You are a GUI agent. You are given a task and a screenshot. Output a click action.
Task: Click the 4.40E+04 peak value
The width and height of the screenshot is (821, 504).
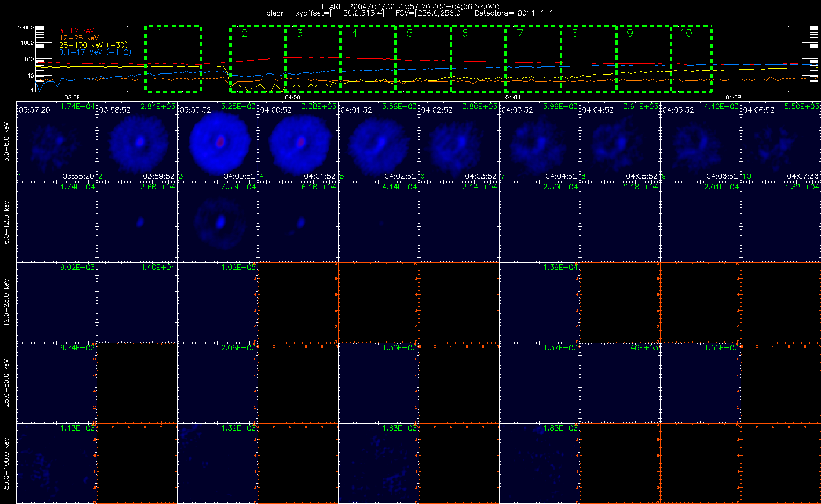pyautogui.click(x=158, y=268)
